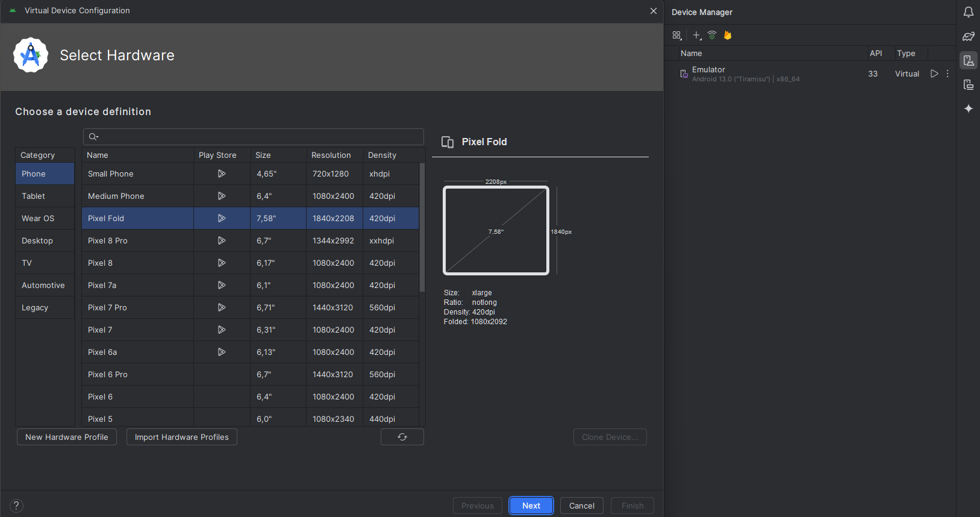This screenshot has height=517, width=980.
Task: Click the Cancel button
Action: click(582, 506)
